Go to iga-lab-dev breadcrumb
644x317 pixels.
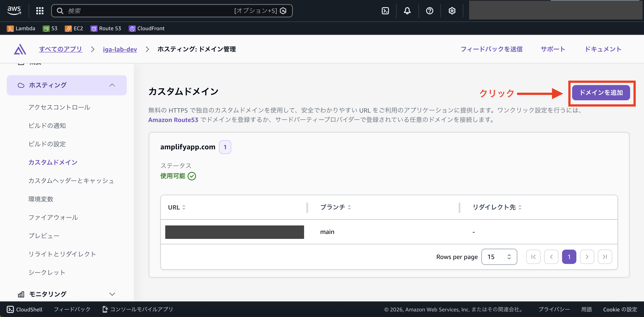[120, 49]
